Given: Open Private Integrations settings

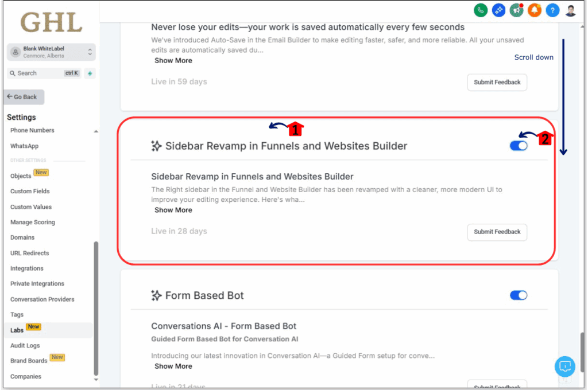Looking at the screenshot, I should (x=37, y=283).
